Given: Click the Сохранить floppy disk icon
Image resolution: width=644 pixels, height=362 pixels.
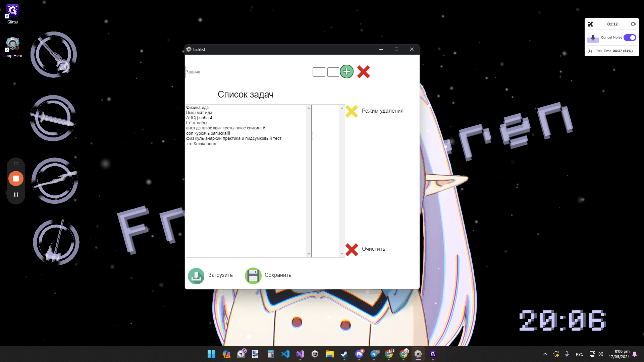Looking at the screenshot, I should click(x=253, y=276).
